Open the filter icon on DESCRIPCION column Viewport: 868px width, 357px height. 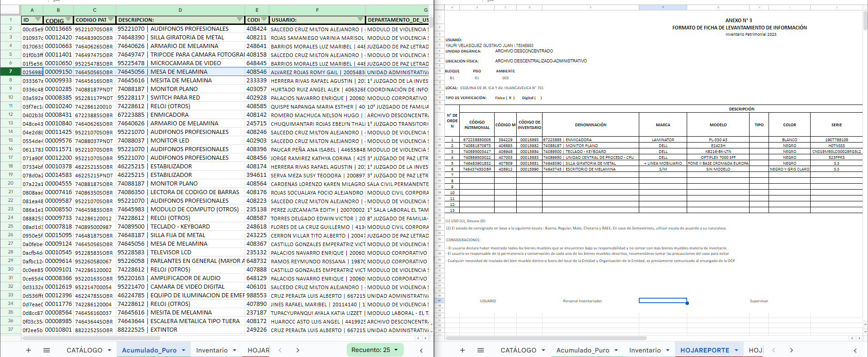[x=239, y=19]
